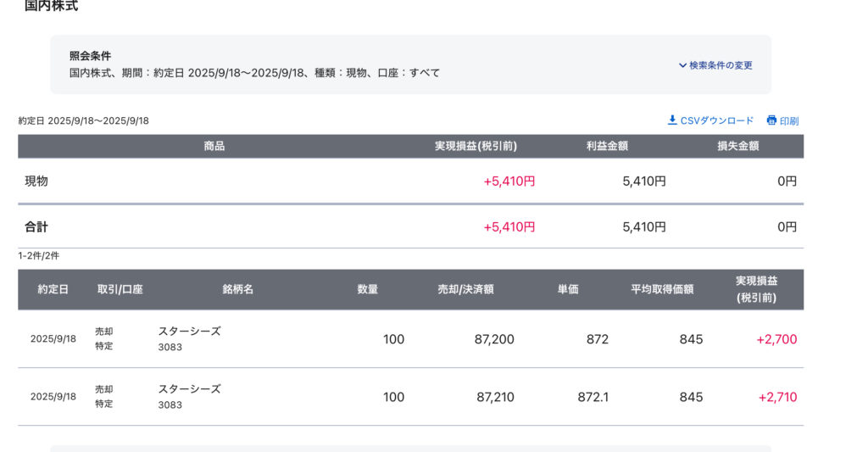Viewport: 868px width, 452px height.
Task: Click the 銘柄名 column header
Action: point(238,289)
